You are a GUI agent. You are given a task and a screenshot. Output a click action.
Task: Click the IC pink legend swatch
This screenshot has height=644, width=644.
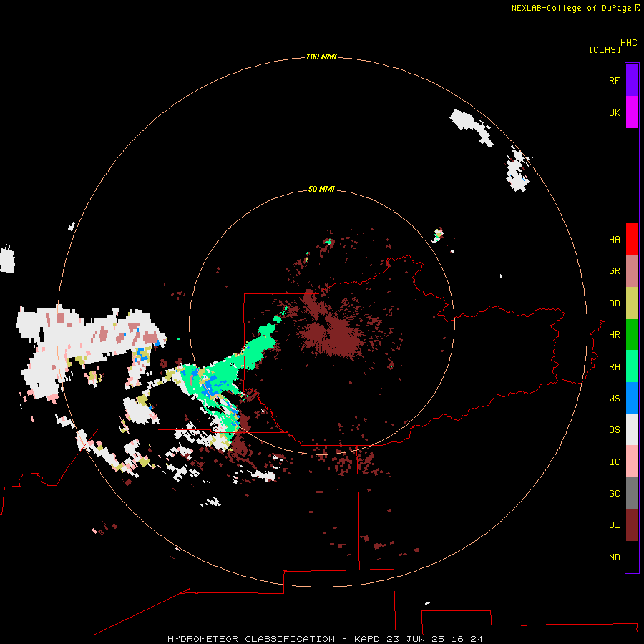[632, 462]
